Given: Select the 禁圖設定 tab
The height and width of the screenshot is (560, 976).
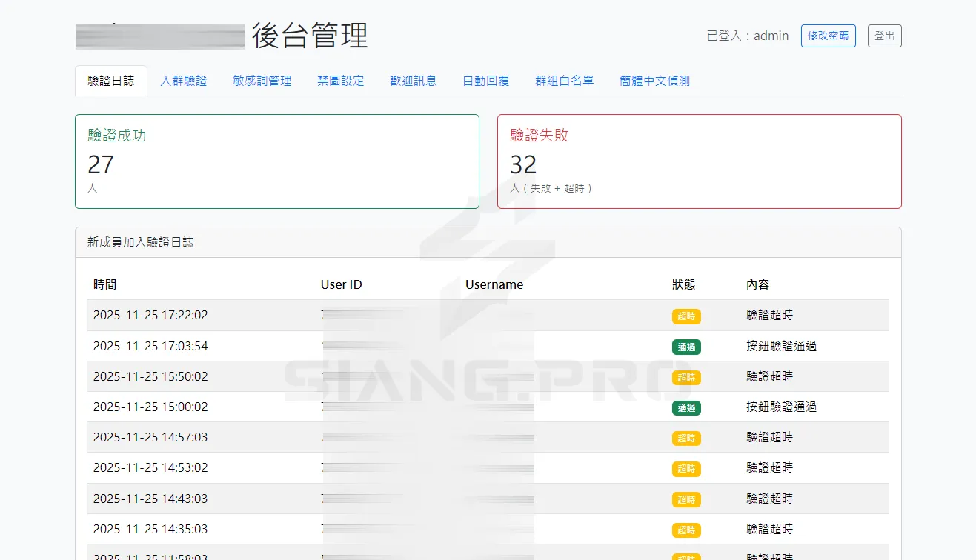Looking at the screenshot, I should pos(339,80).
